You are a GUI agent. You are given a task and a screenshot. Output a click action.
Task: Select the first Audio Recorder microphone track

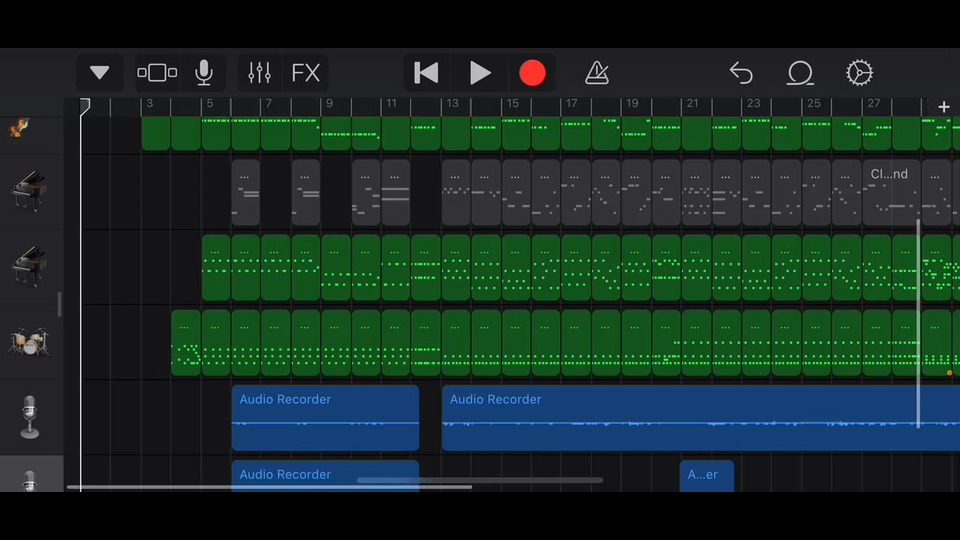[x=29, y=418]
